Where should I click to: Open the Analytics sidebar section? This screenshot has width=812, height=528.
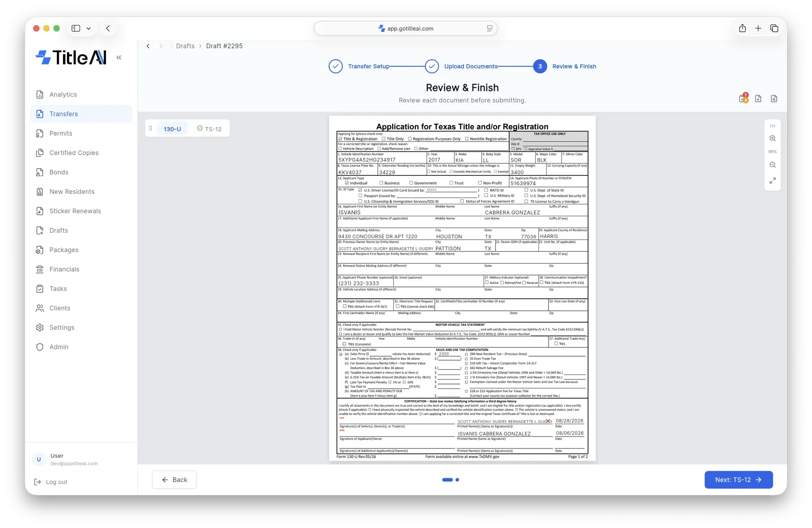(x=81, y=94)
